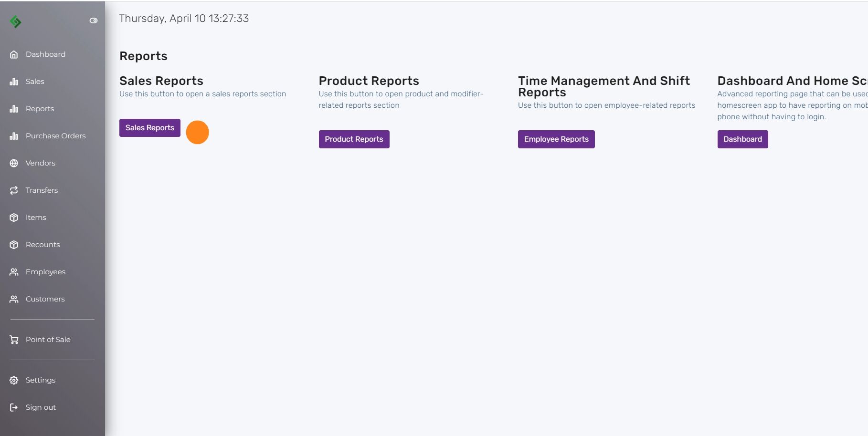
Task: Click Time Management And Shift Reports heading
Action: pos(604,86)
